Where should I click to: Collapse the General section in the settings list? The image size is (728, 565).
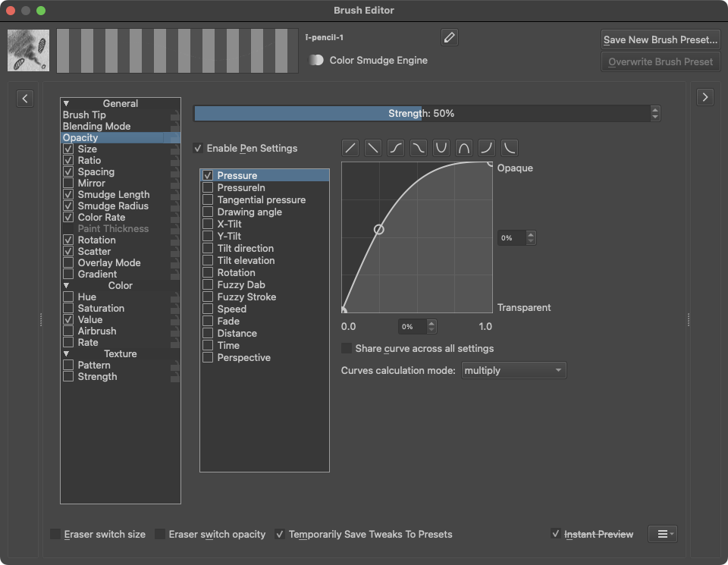pyautogui.click(x=67, y=104)
